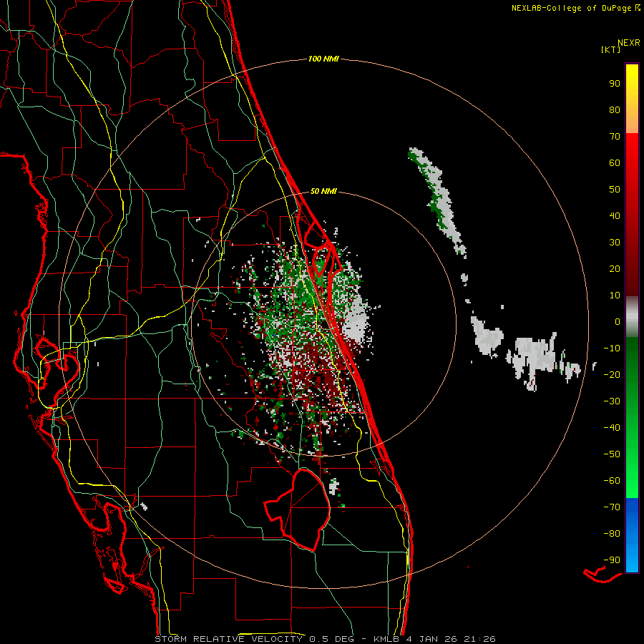
Task: Click the -90 value on velocity scale
Action: coord(612,560)
